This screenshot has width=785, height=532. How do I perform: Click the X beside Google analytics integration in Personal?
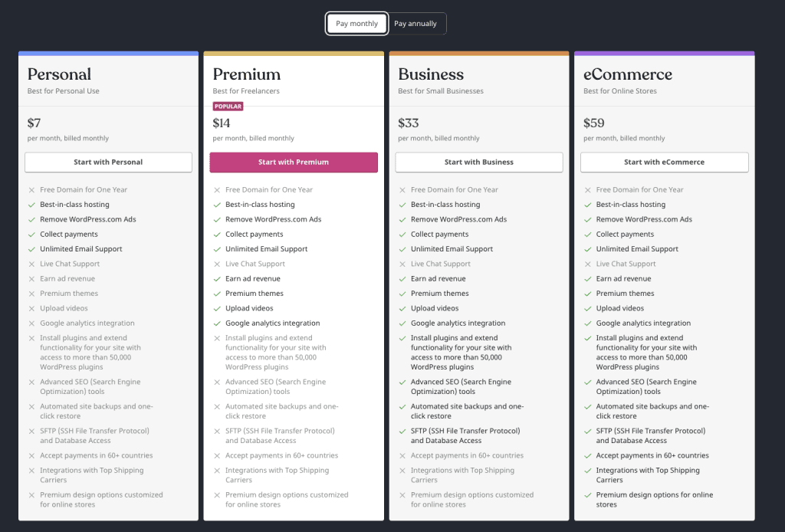click(x=31, y=323)
